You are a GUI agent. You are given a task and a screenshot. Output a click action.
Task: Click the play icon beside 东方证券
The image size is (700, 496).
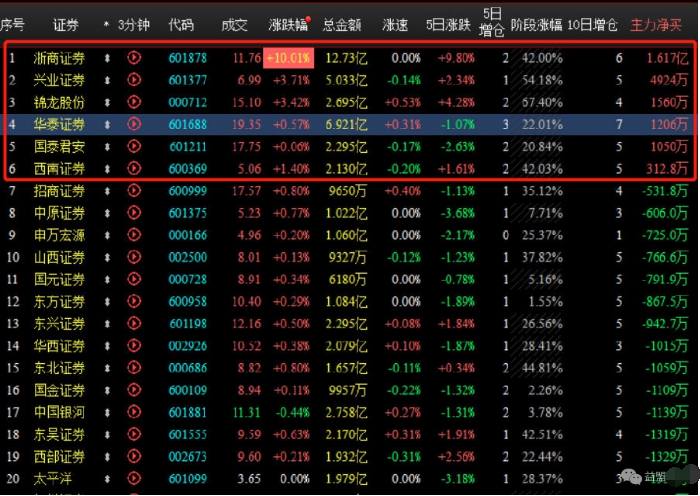(x=134, y=301)
